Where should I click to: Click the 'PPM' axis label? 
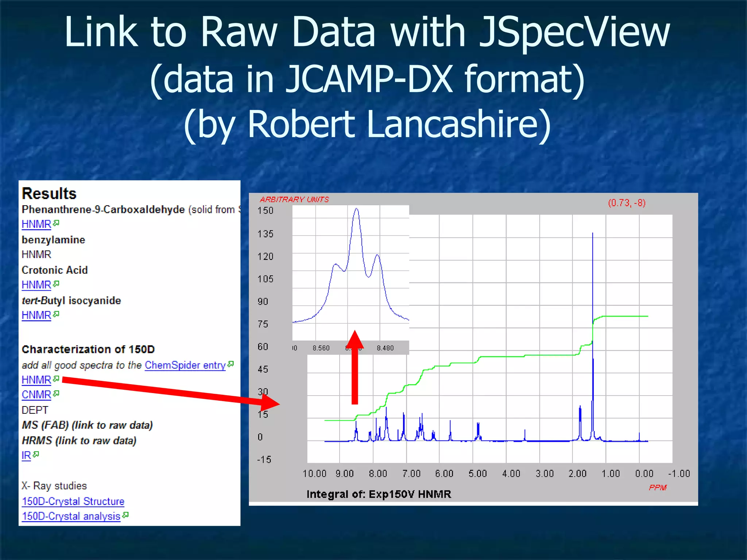[658, 487]
